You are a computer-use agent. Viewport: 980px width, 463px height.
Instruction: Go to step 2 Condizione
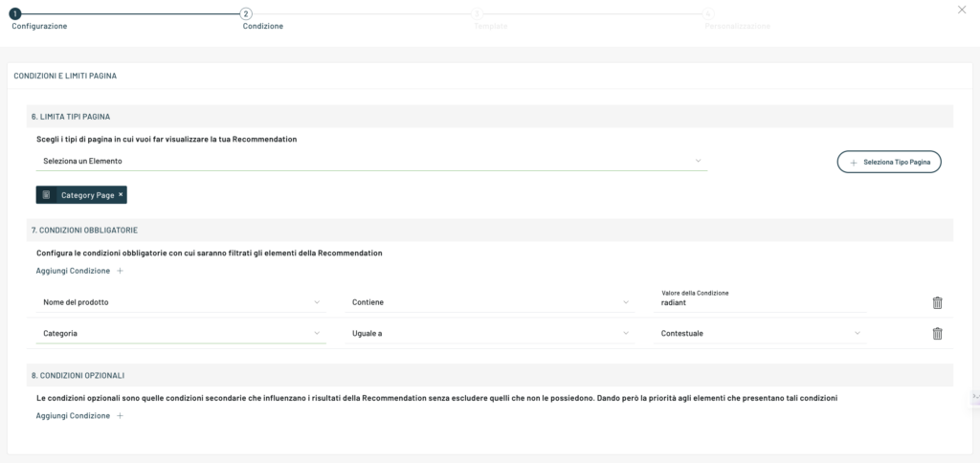tap(246, 13)
